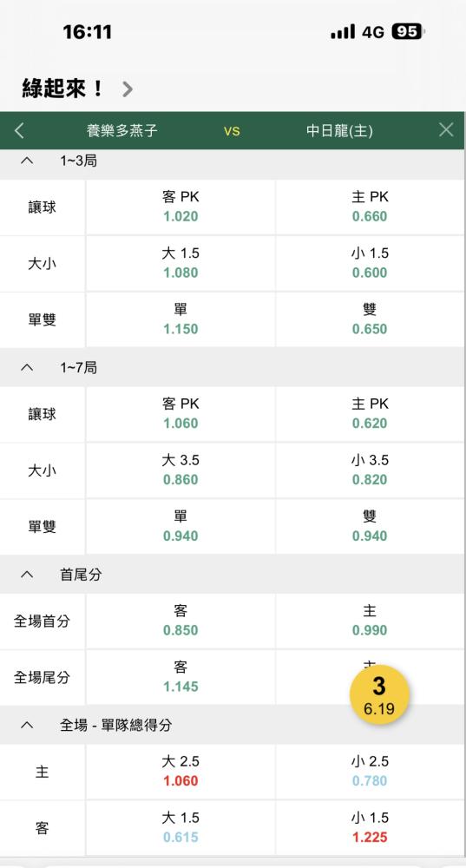Collapse the 全場 - 單隊總得分 section
This screenshot has width=466, height=868.
27,725
